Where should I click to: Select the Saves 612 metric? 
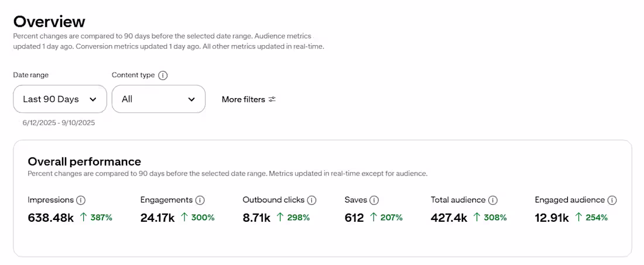coord(354,218)
